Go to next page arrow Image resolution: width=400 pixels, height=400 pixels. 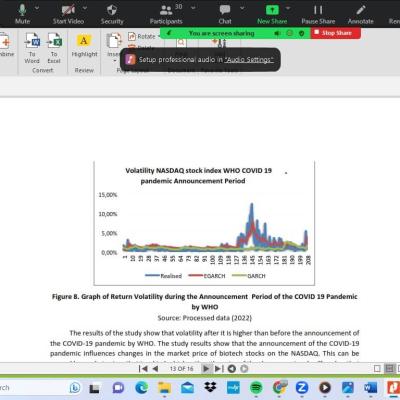pos(206,368)
